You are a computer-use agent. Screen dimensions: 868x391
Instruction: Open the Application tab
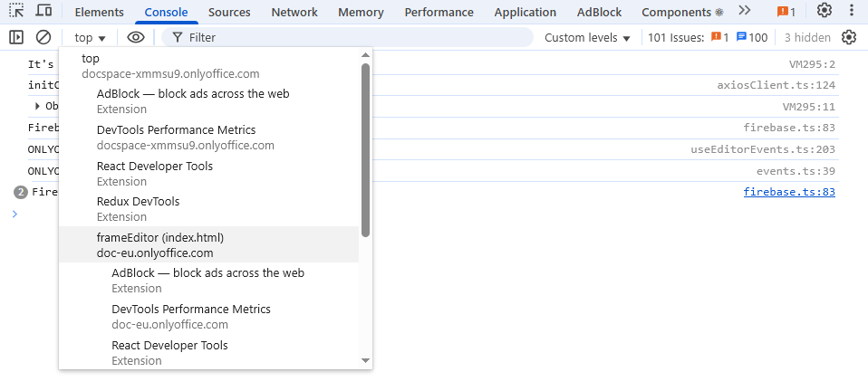(525, 12)
